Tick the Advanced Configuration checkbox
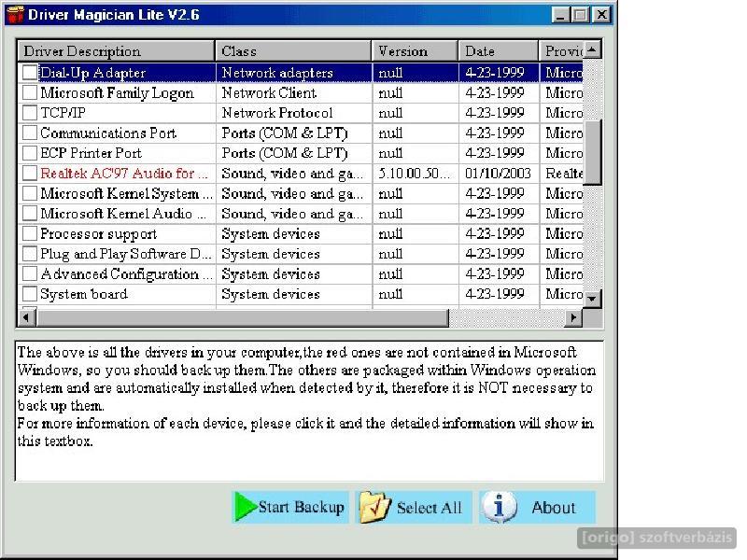 coord(30,273)
